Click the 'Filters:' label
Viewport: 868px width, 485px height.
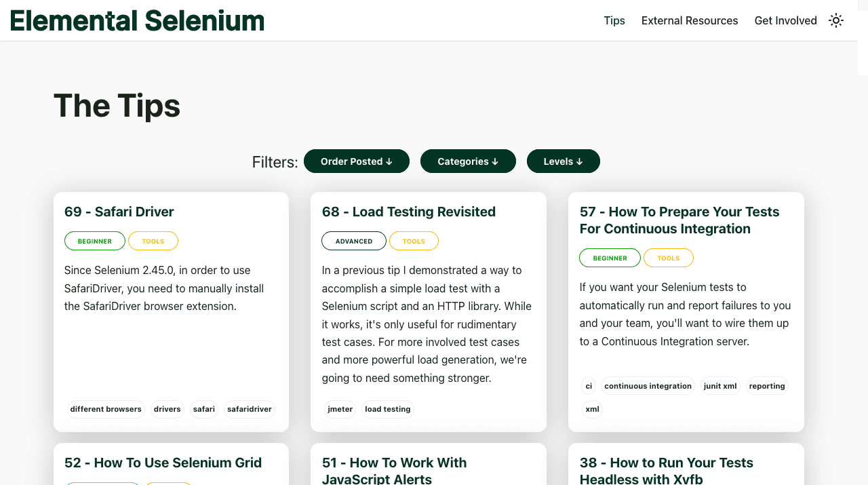(275, 162)
